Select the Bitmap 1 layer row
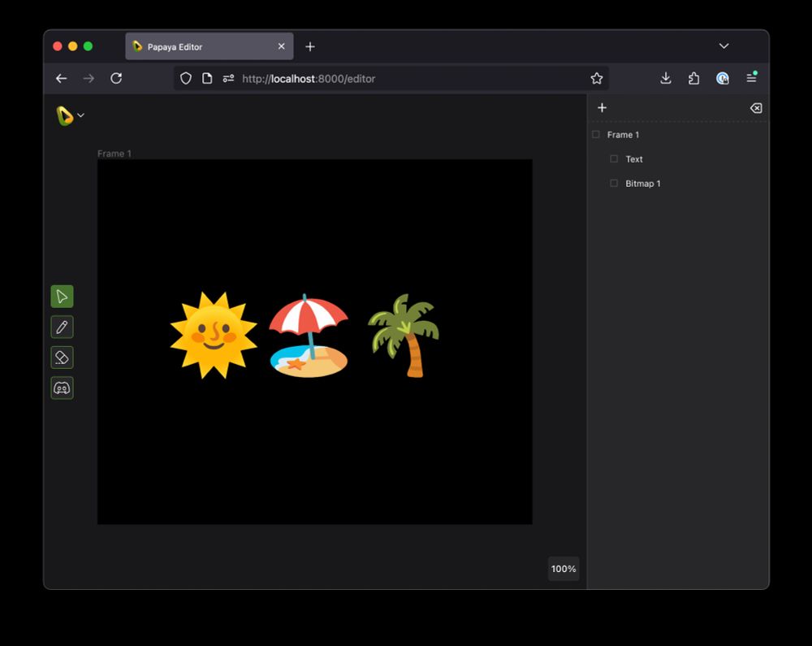The height and width of the screenshot is (646, 812). point(678,184)
